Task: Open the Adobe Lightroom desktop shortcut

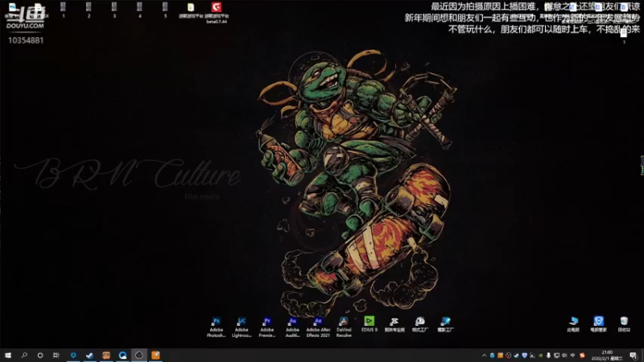Action: [x=242, y=327]
